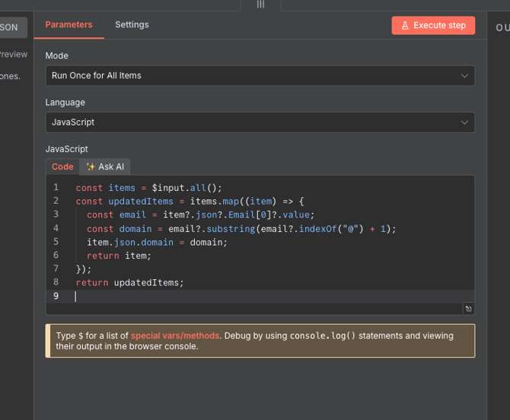Expand the Mode dropdown chevron
Screen dimensions: 510x420
(464, 76)
